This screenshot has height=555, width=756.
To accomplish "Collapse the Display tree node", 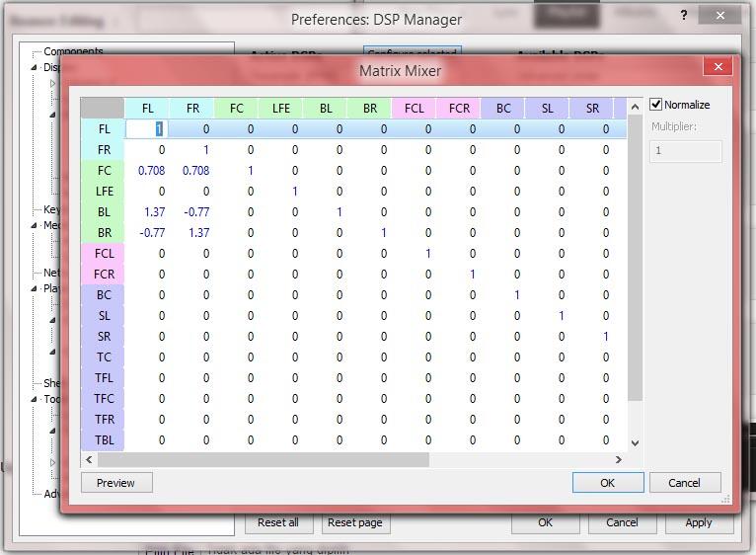I will pyautogui.click(x=34, y=67).
